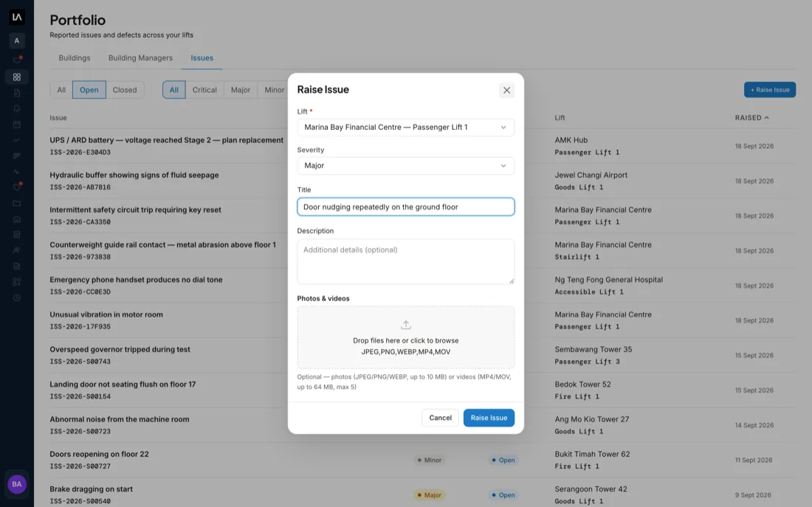Image resolution: width=812 pixels, height=507 pixels.
Task: Close the Raise Issue dialog with the X
Action: tap(506, 90)
